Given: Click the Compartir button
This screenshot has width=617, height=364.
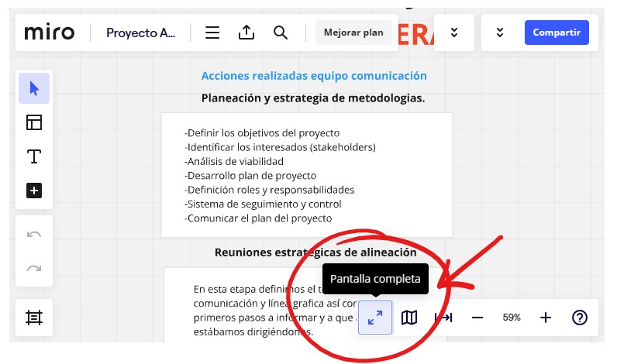Looking at the screenshot, I should [557, 33].
